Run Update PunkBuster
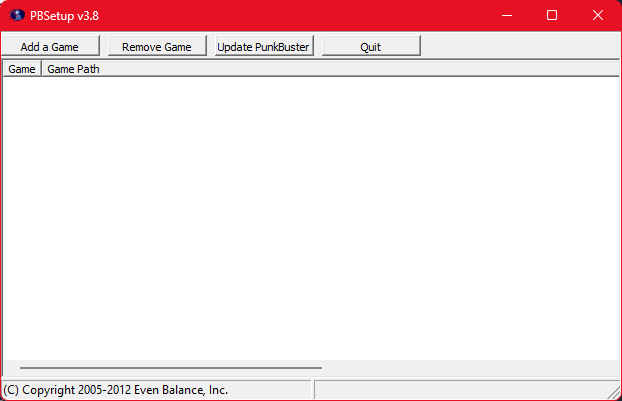 pos(264,46)
